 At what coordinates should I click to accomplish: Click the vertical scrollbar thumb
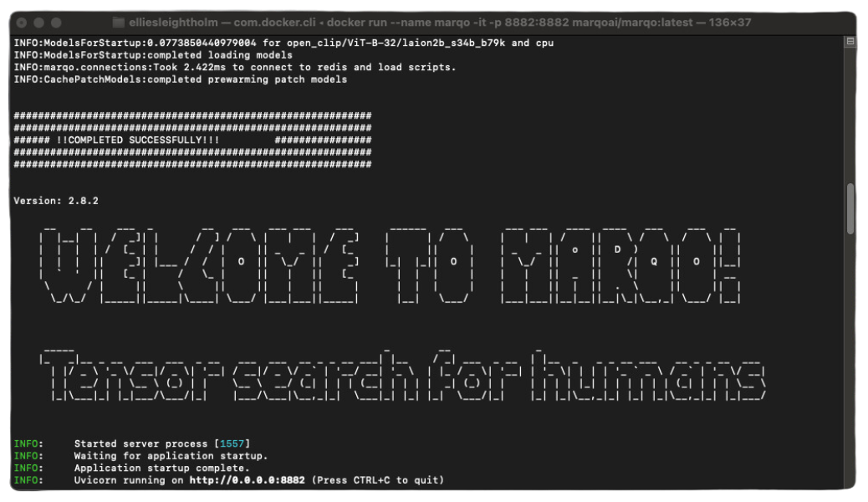pyautogui.click(x=850, y=209)
